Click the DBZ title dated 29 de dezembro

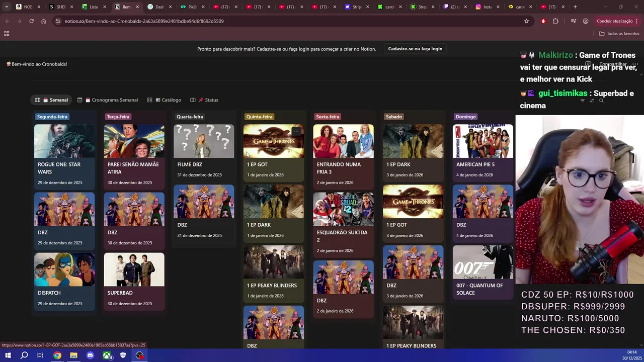click(43, 233)
